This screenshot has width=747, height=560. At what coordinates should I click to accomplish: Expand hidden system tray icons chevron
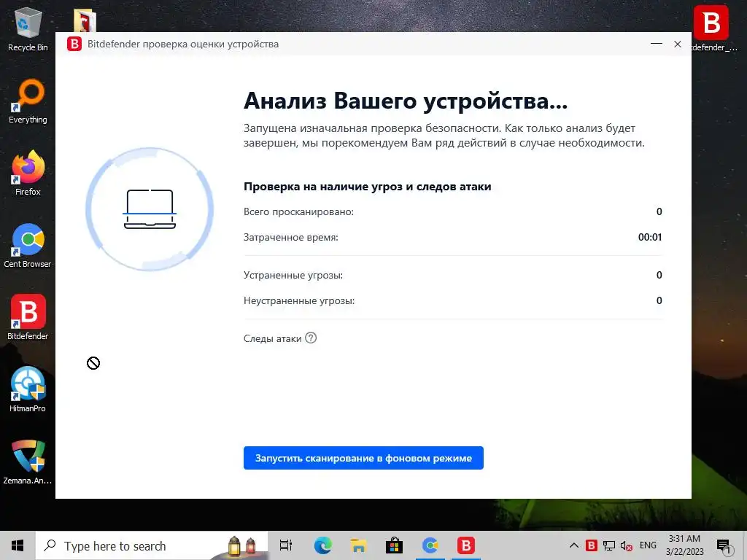click(574, 545)
